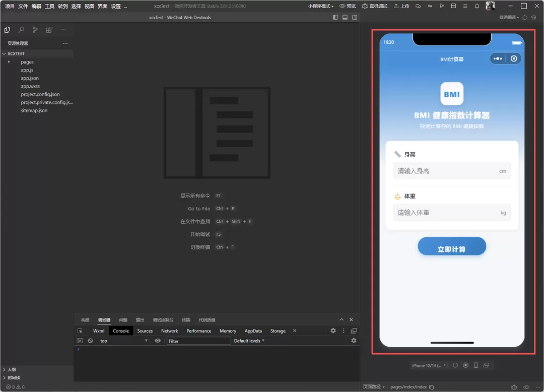Click the branch version icon in top toolbar

pyautogui.click(x=442, y=6)
